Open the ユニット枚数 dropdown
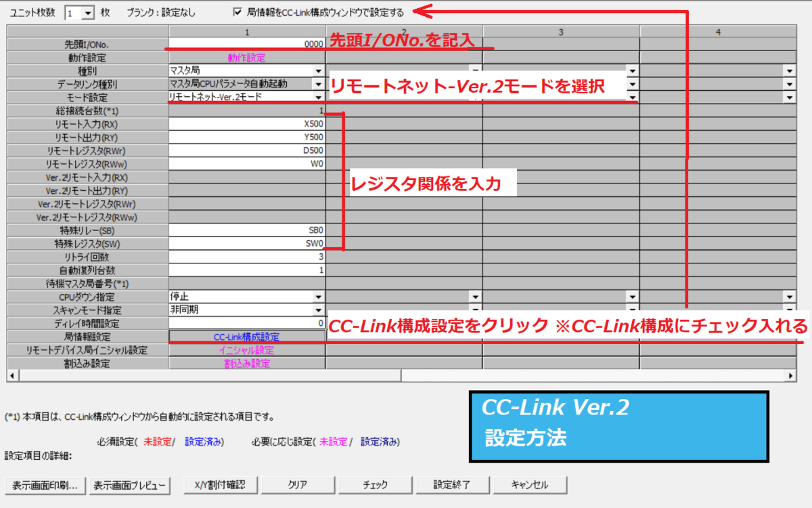Screen dimensions: 812x508 pyautogui.click(x=88, y=12)
